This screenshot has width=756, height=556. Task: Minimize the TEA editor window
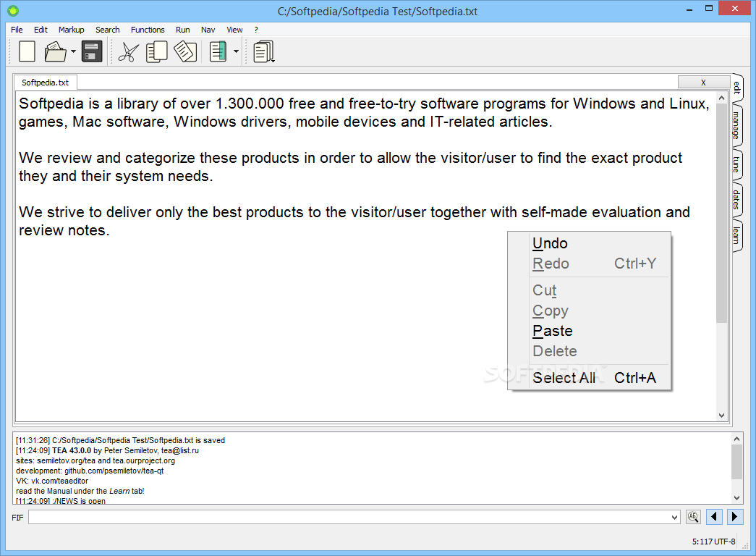pyautogui.click(x=689, y=9)
